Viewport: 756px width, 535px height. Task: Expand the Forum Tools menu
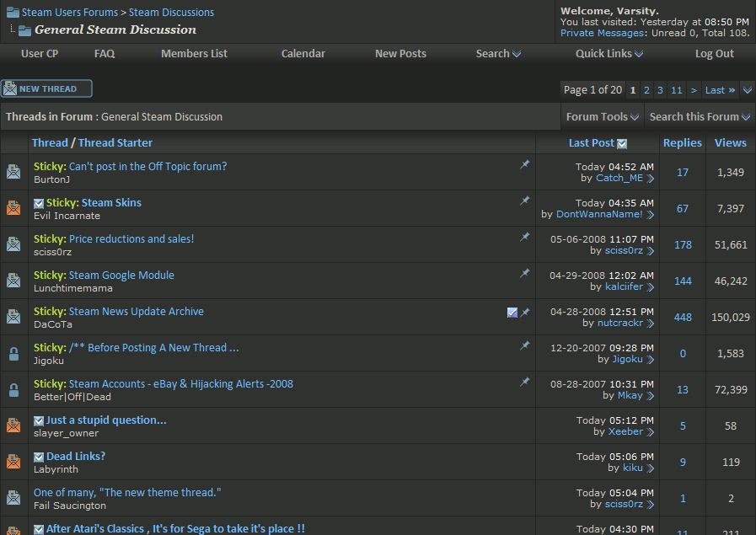(x=603, y=116)
